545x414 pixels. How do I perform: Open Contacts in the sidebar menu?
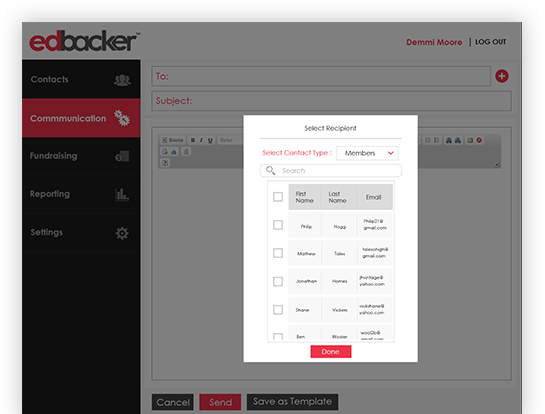click(81, 79)
